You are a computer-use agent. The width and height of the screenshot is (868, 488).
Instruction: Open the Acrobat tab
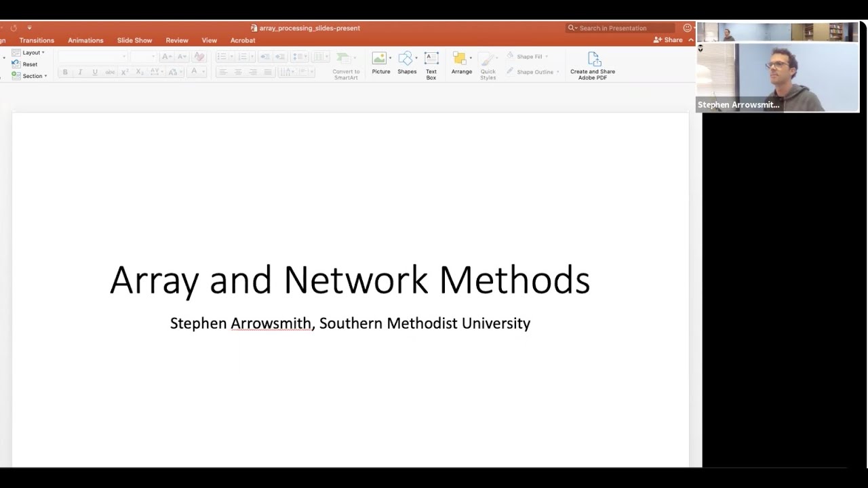point(243,41)
